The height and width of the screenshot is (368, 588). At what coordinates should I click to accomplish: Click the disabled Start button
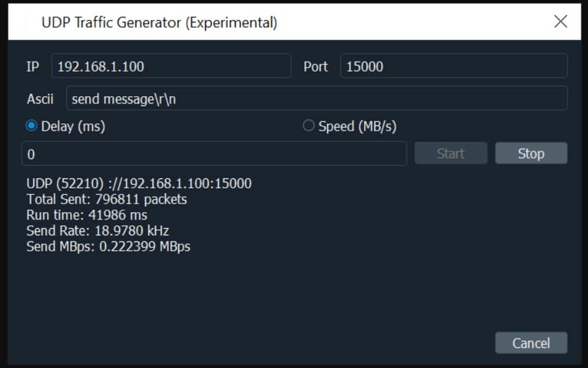451,153
